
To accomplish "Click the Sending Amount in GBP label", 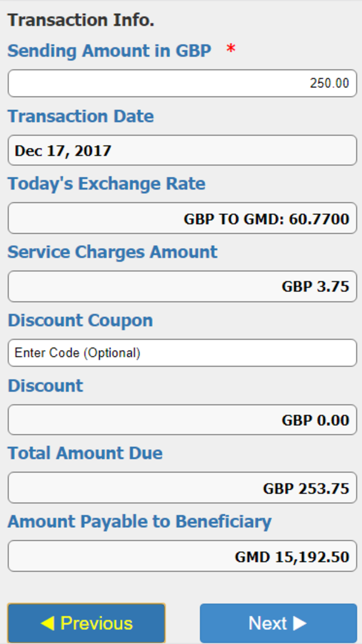I will click(109, 51).
